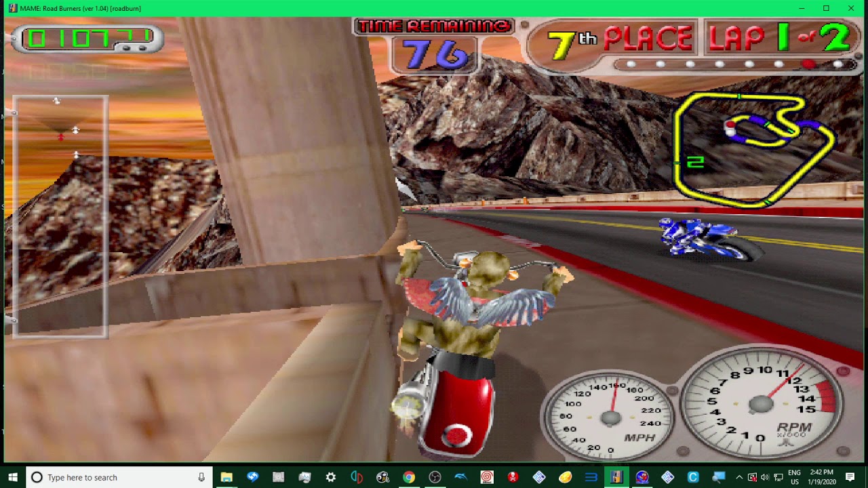Open the Pac-Man styled taskbar icon

[x=382, y=477]
